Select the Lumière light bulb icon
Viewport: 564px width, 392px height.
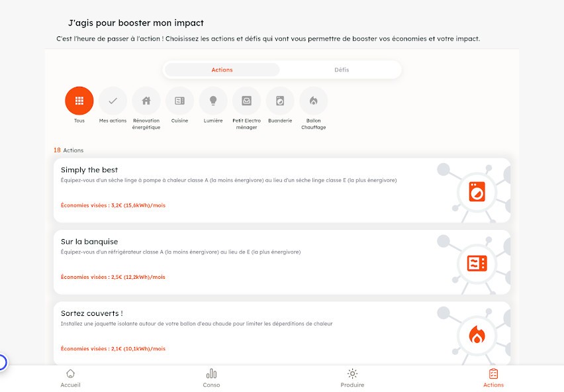click(213, 101)
